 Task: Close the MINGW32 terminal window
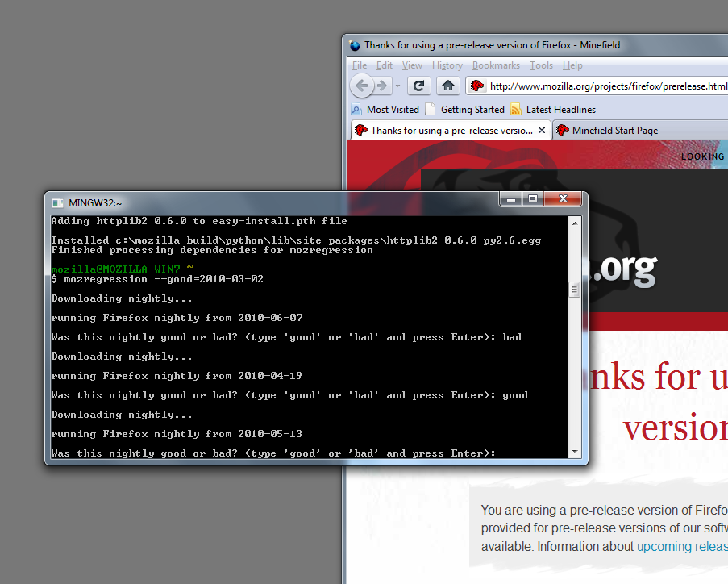tap(563, 199)
